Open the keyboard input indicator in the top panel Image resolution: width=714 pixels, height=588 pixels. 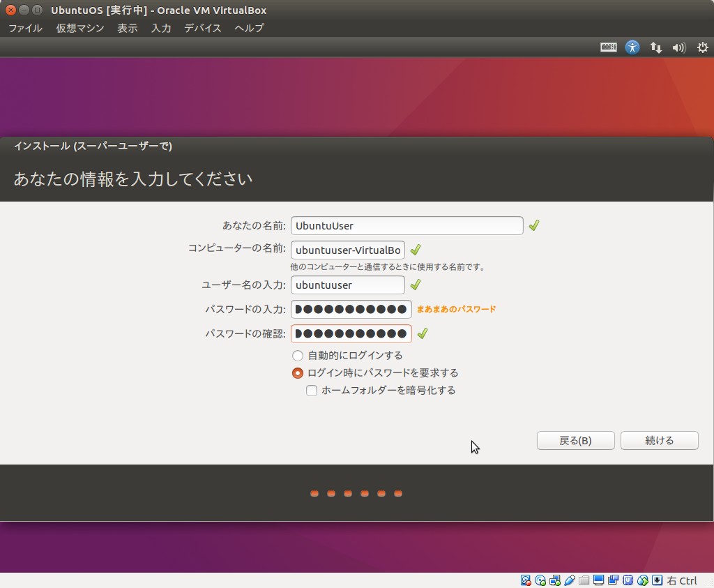608,47
